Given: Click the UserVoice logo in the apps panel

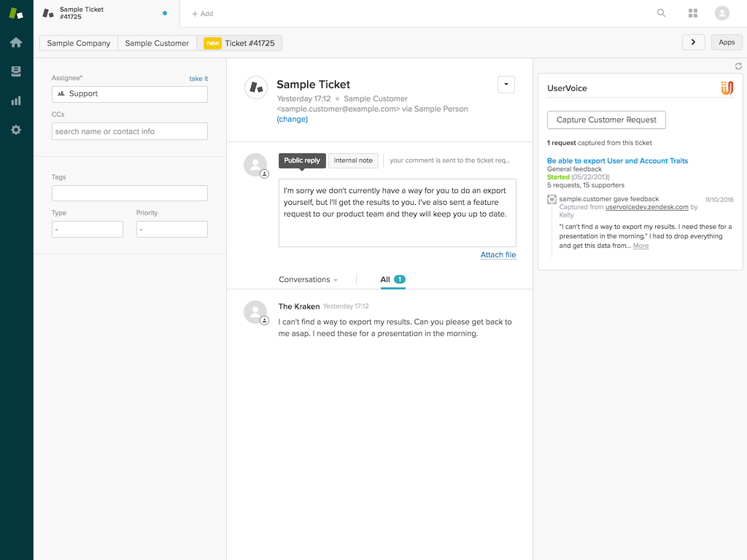Looking at the screenshot, I should click(727, 87).
